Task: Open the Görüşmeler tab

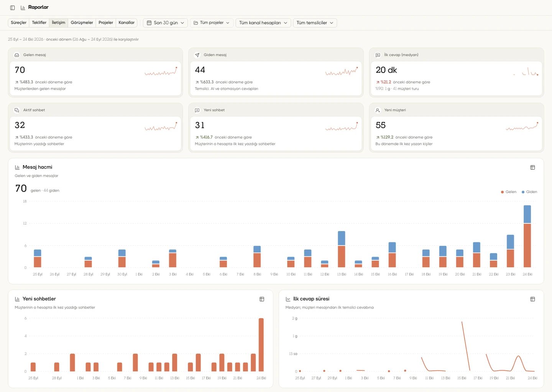Action: (82, 23)
